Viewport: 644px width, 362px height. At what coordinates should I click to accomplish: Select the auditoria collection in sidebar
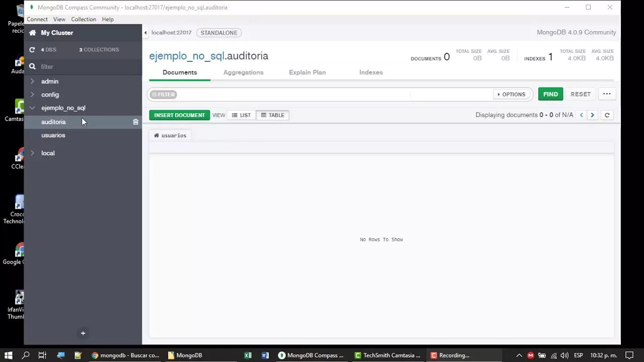[83, 122]
